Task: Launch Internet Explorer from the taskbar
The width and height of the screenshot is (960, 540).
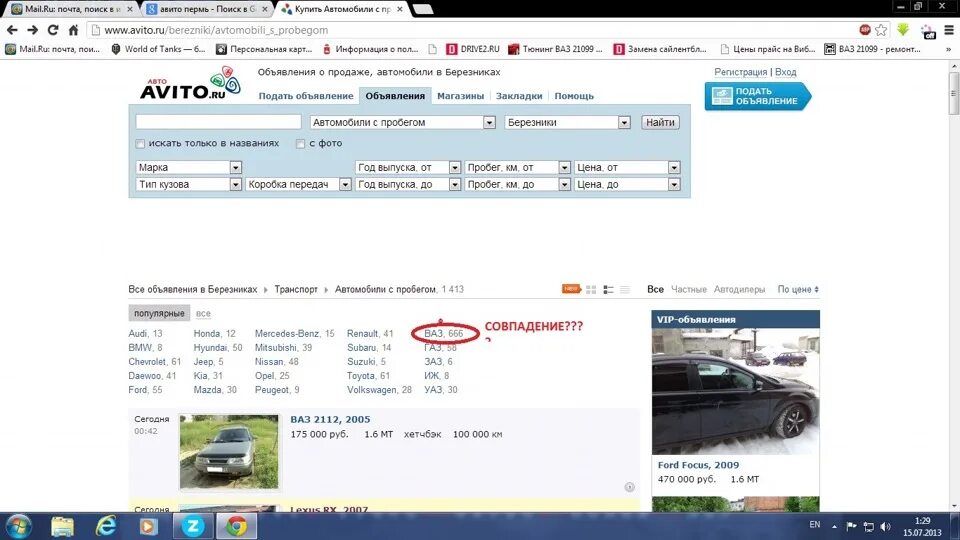Action: coord(105,527)
